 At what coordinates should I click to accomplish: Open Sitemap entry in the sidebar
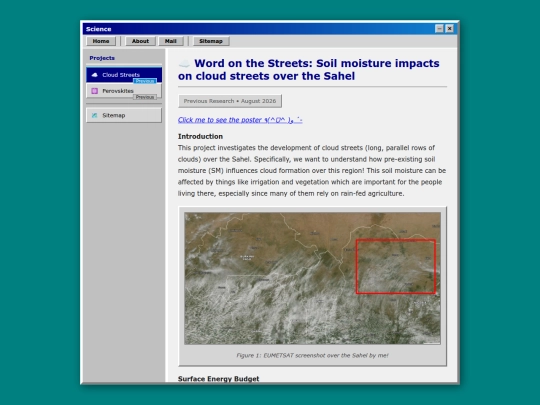click(124, 115)
